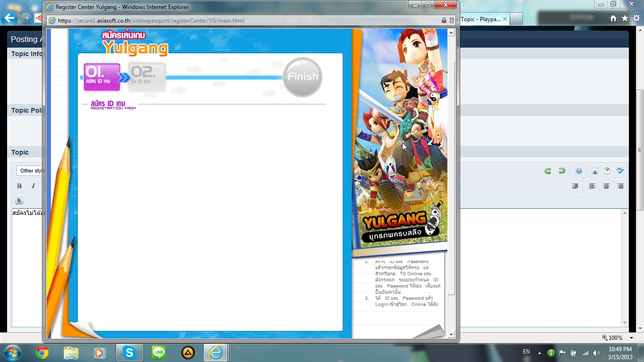The height and width of the screenshot is (362, 644).
Task: Switch to Skype on the taskbar
Action: [x=129, y=353]
